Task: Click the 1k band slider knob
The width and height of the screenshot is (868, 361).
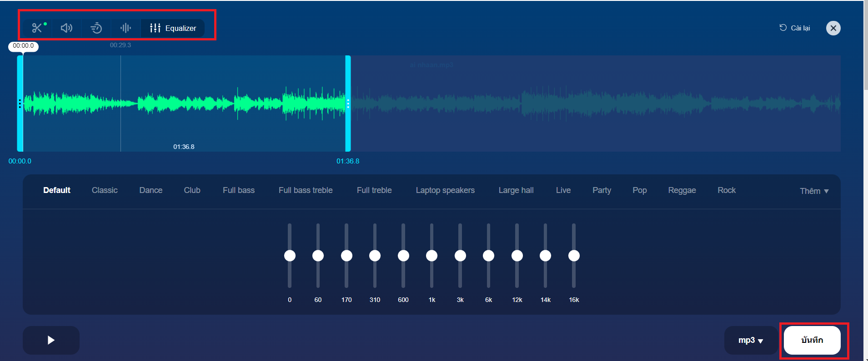Action: pyautogui.click(x=431, y=256)
